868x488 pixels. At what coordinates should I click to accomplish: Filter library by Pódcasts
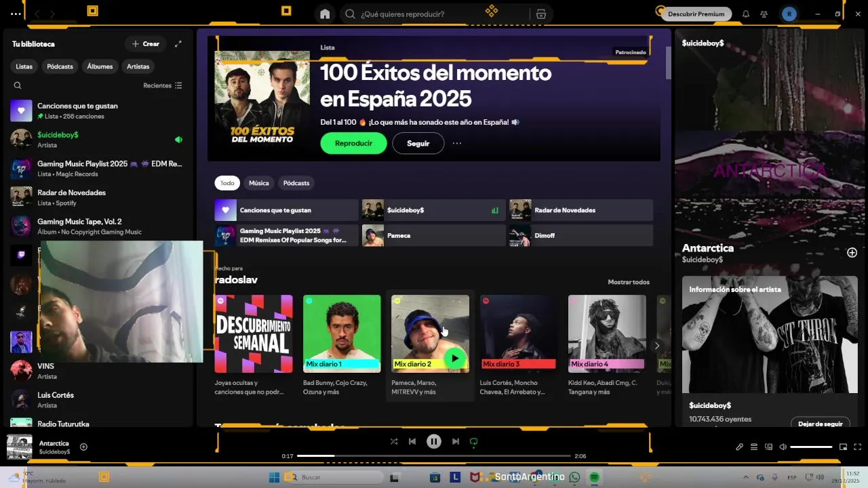point(60,66)
